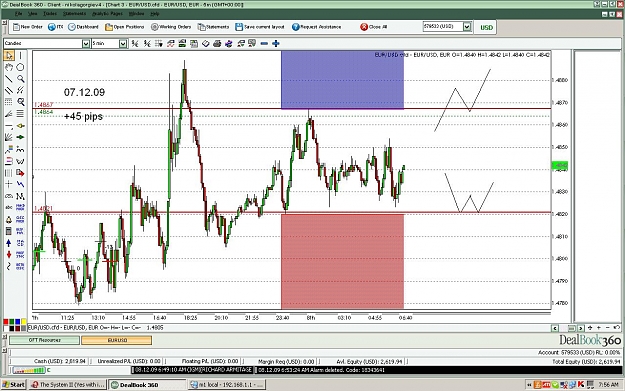Viewport: 625px width, 391px height.
Task: Select the magnifier zoom tool
Action: pos(20,79)
